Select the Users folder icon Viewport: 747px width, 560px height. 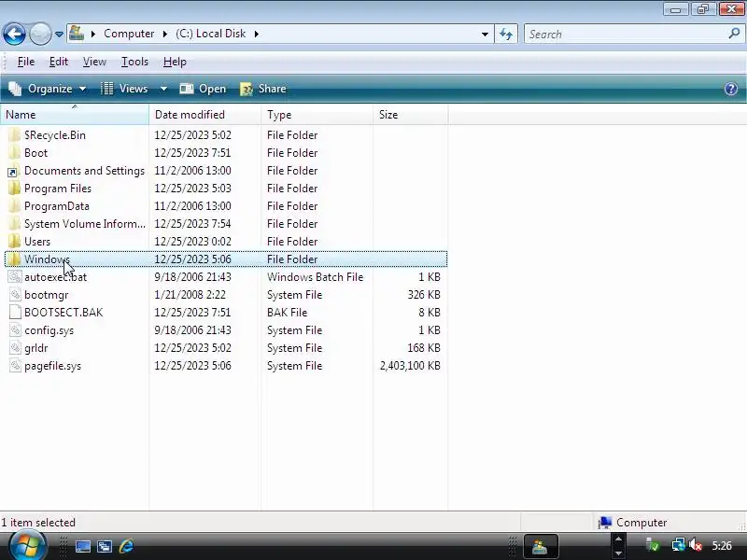pos(14,242)
